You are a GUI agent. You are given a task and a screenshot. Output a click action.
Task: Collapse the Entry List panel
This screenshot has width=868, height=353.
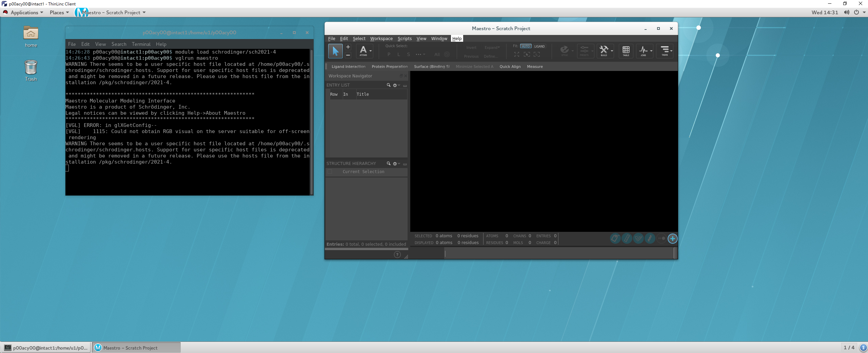point(405,86)
